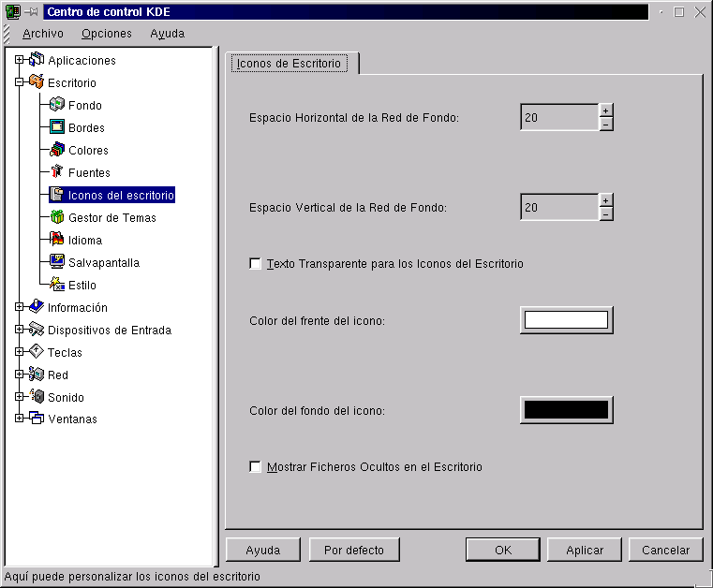Collapse the Escritorio tree node

point(20,83)
